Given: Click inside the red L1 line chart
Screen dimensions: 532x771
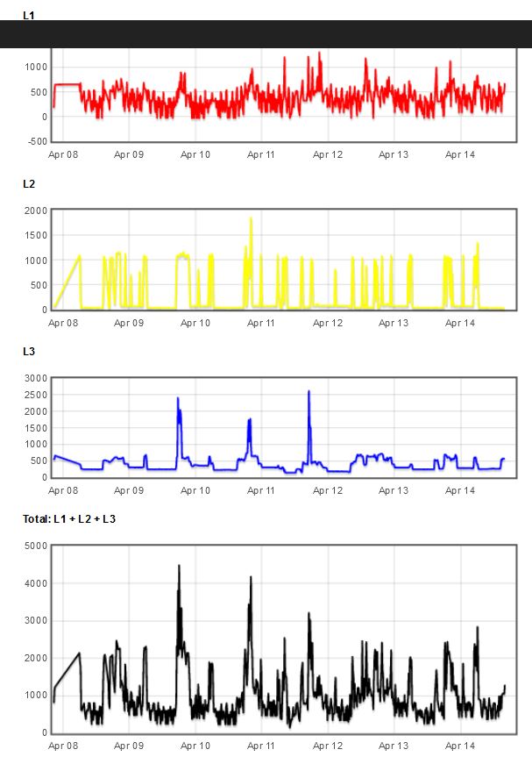Looking at the screenshot, I should click(284, 95).
